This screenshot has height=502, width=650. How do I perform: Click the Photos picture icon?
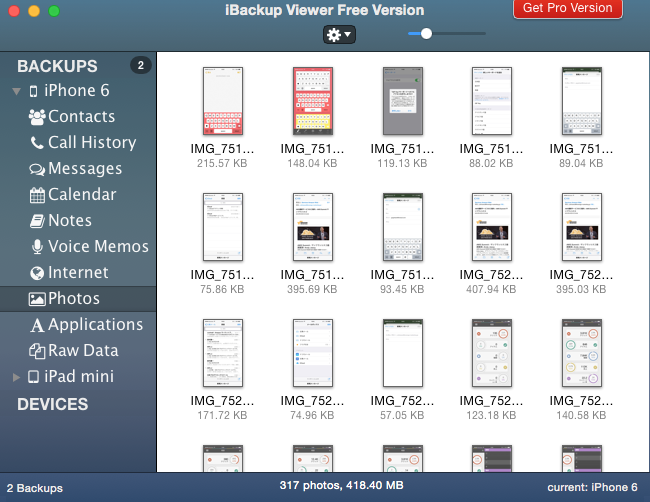[37, 299]
